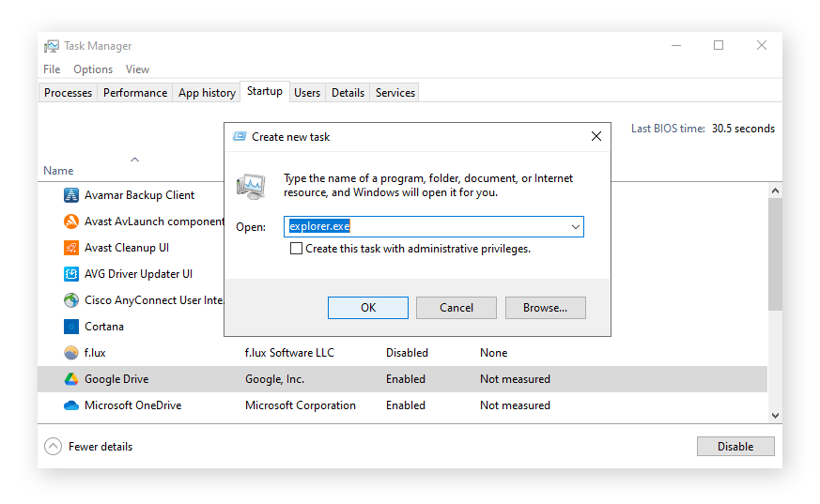Select the Avamar Backup Client row
Viewport: 820px width, 504px height.
139,195
